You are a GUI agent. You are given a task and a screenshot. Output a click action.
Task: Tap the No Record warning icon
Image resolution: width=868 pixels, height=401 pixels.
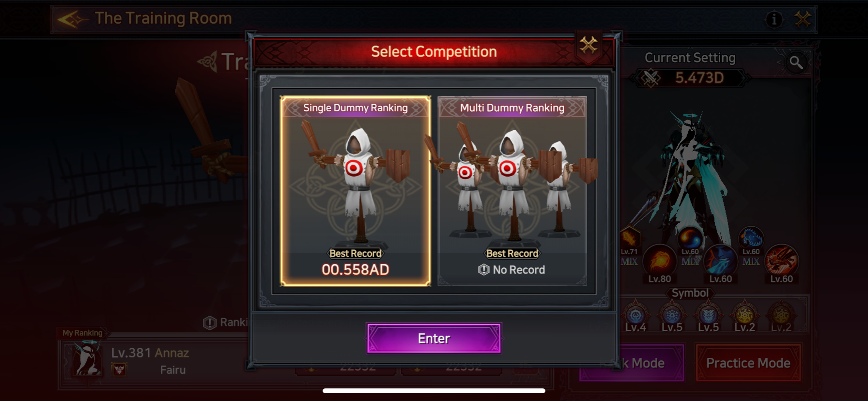pos(483,270)
